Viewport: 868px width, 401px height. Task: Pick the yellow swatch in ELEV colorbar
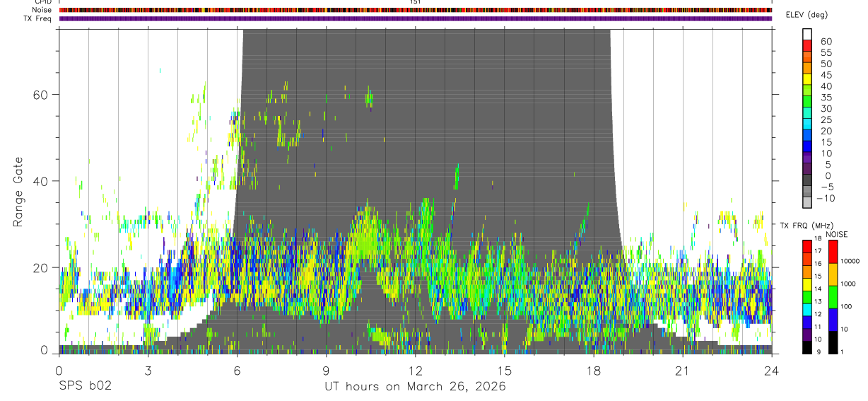tap(808, 79)
